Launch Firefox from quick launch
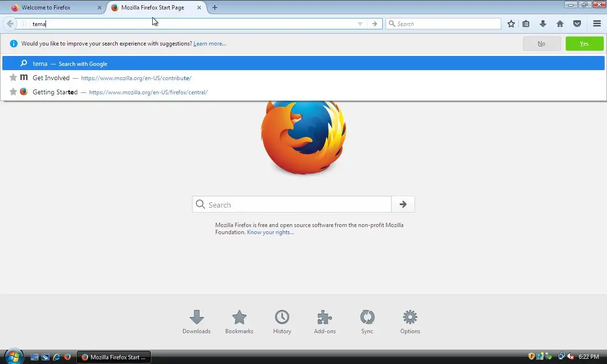The height and width of the screenshot is (364, 607). click(67, 357)
